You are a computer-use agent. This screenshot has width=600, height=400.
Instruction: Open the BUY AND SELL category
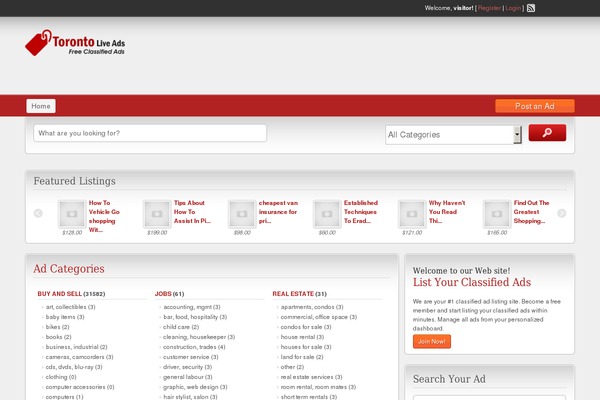click(x=60, y=294)
